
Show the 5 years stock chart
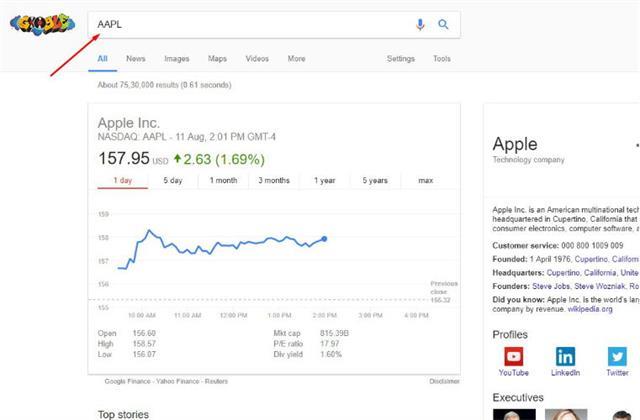(x=375, y=180)
